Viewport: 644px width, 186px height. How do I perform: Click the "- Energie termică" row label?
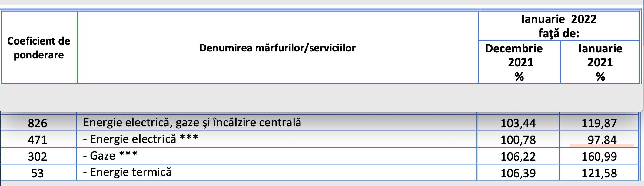pyautogui.click(x=127, y=172)
